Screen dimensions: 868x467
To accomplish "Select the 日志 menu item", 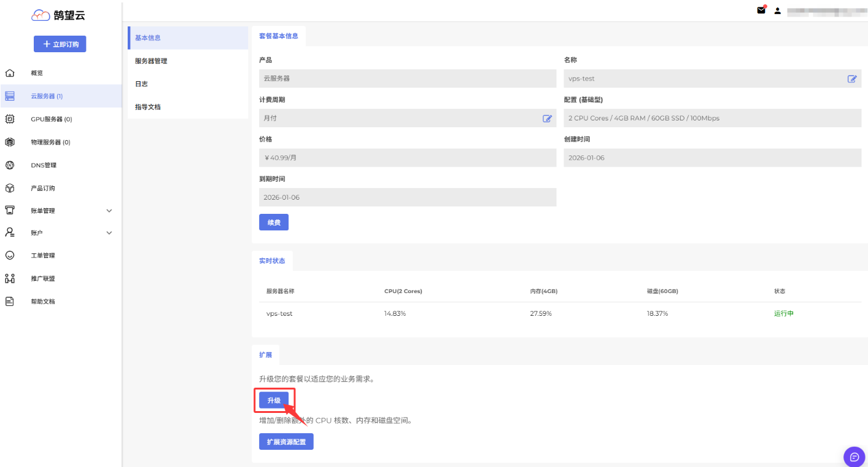I will (141, 84).
